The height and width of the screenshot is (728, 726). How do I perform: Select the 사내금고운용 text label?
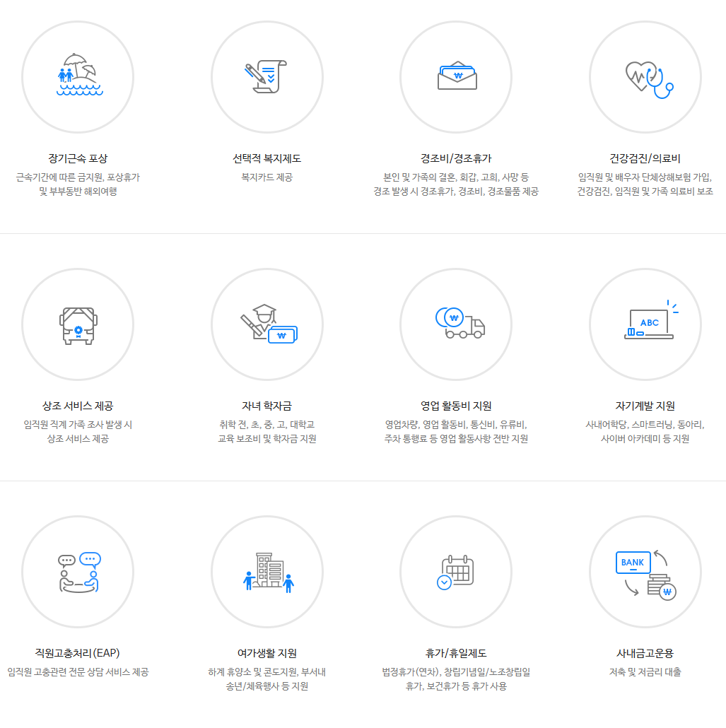tap(645, 654)
